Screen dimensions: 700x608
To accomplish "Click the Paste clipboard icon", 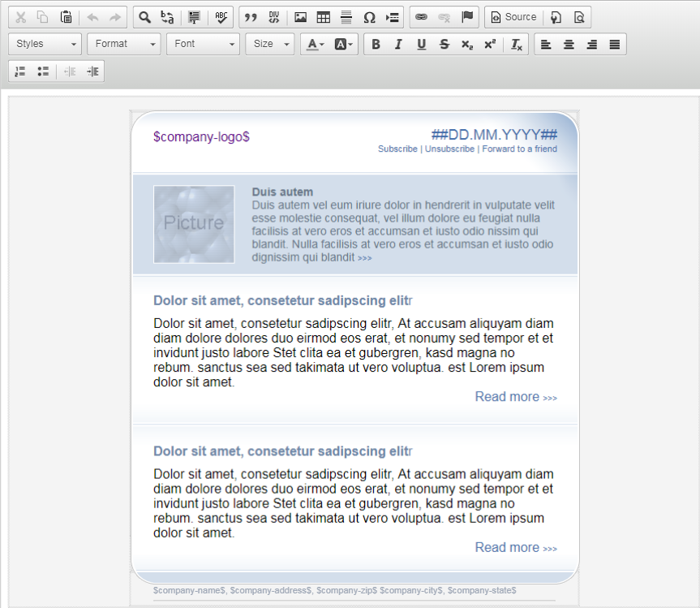I will pos(66,17).
